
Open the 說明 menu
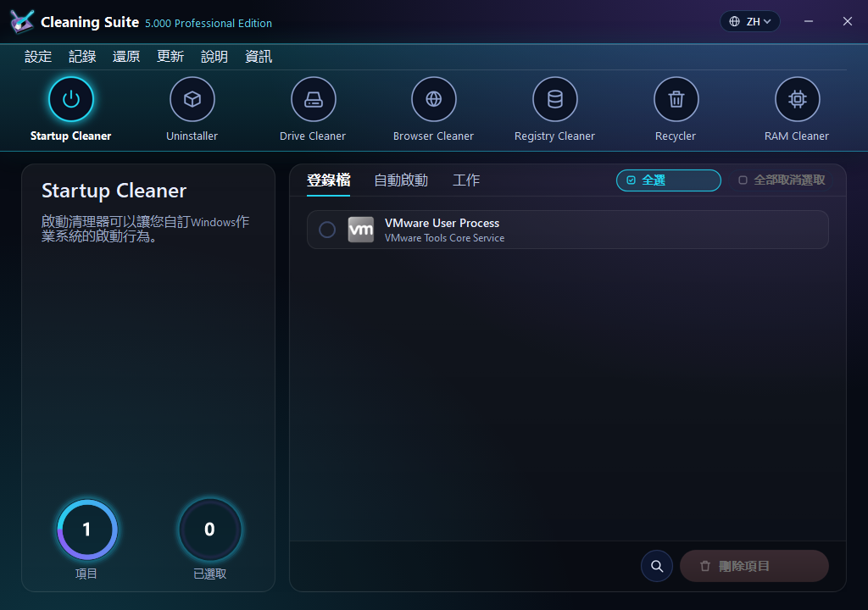click(214, 57)
